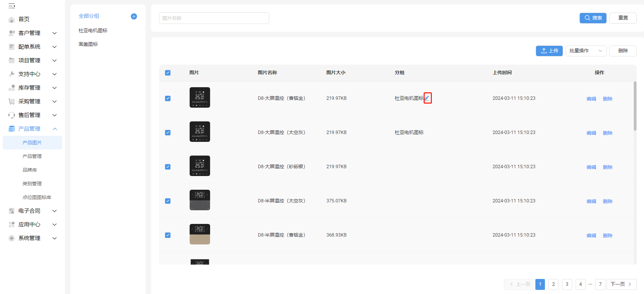Image resolution: width=644 pixels, height=294 pixels.
Task: Go to page 7
Action: click(600, 284)
